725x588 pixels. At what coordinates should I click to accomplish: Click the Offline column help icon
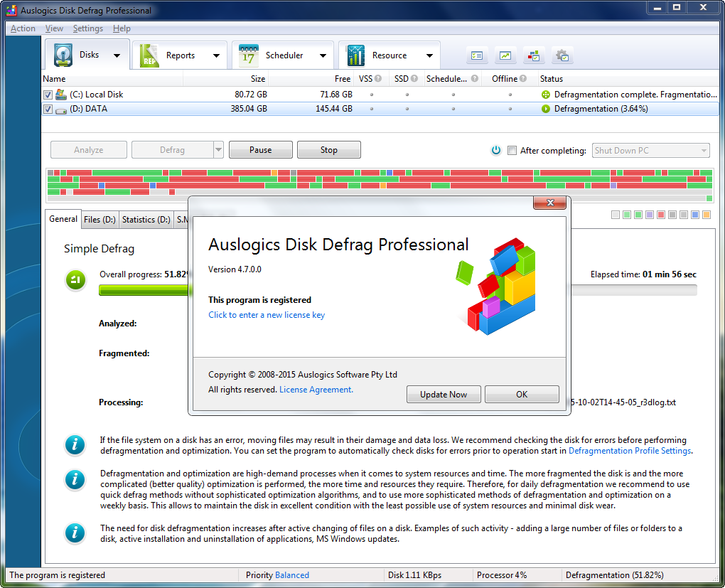point(523,79)
